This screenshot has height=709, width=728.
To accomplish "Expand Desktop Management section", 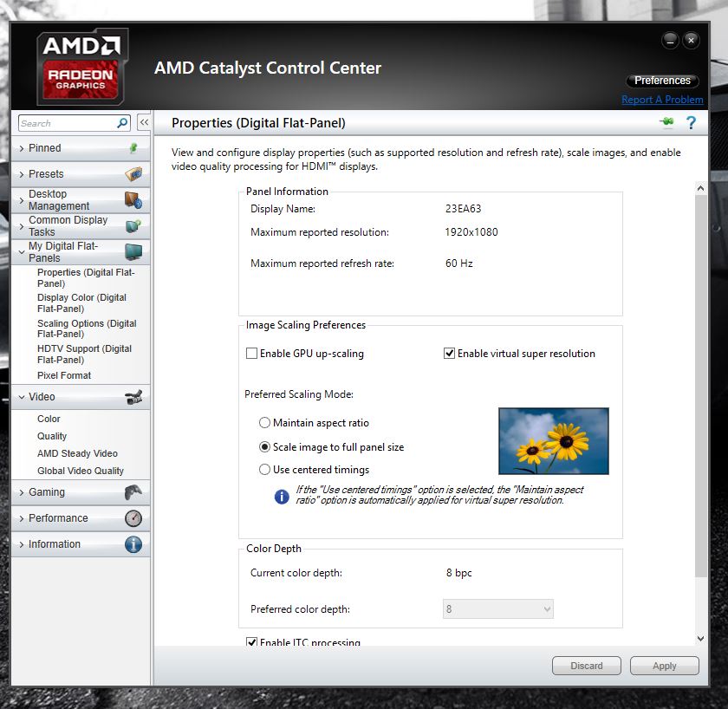I will click(x=22, y=200).
